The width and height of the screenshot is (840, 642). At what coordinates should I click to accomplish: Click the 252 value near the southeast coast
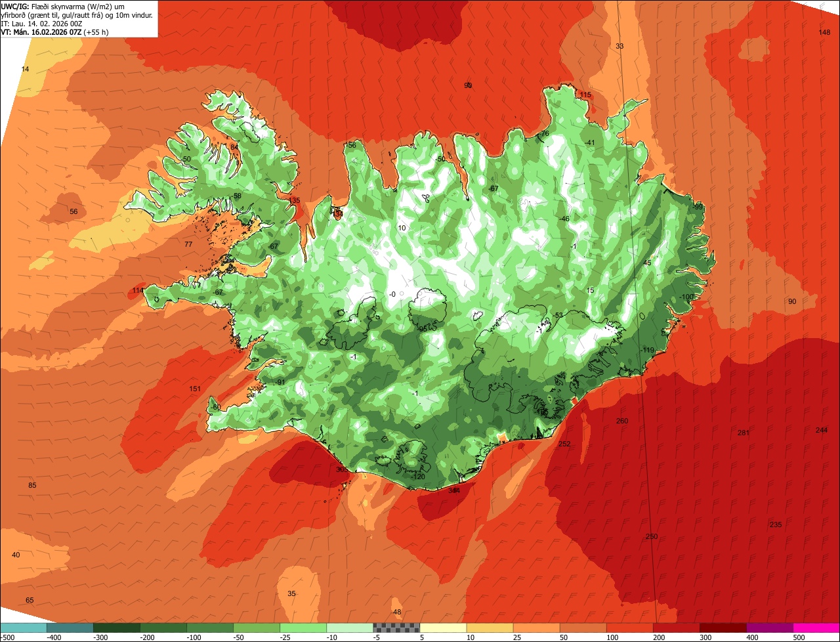(x=564, y=444)
